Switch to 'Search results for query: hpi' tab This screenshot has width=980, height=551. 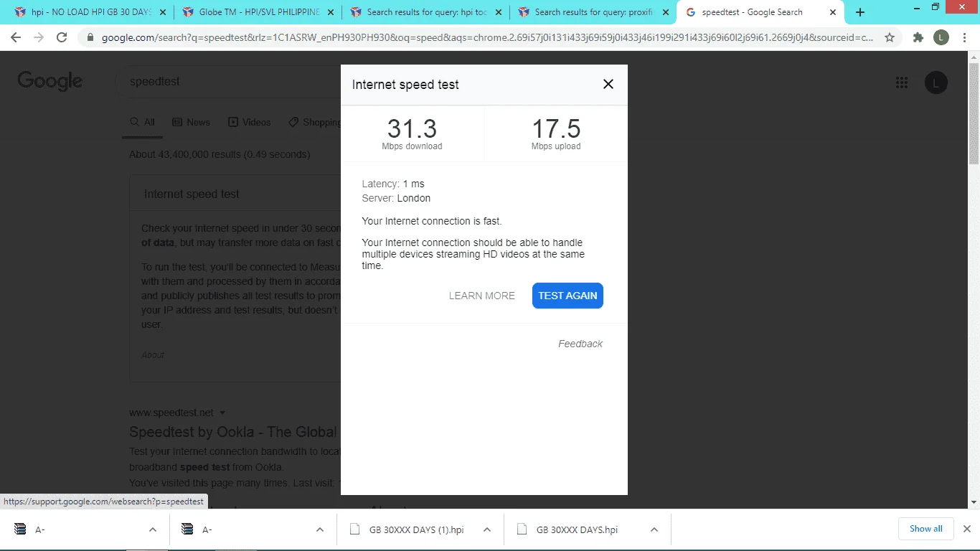click(x=425, y=12)
